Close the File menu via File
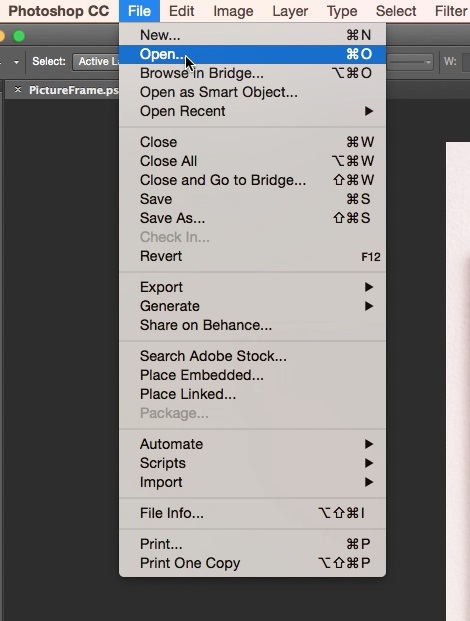The width and height of the screenshot is (470, 621). pos(139,11)
